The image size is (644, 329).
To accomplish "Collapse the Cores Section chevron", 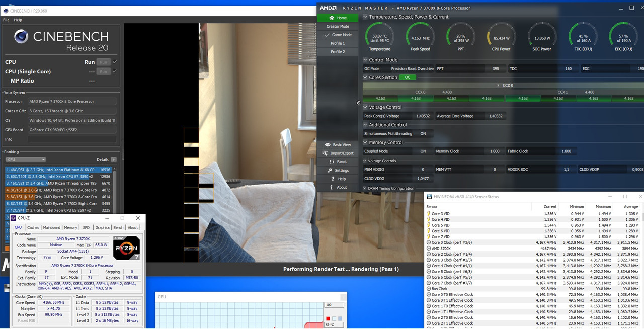I will click(365, 77).
